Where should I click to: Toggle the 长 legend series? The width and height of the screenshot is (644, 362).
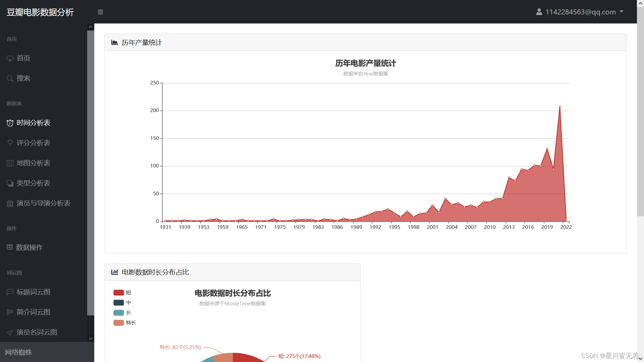[x=122, y=313]
